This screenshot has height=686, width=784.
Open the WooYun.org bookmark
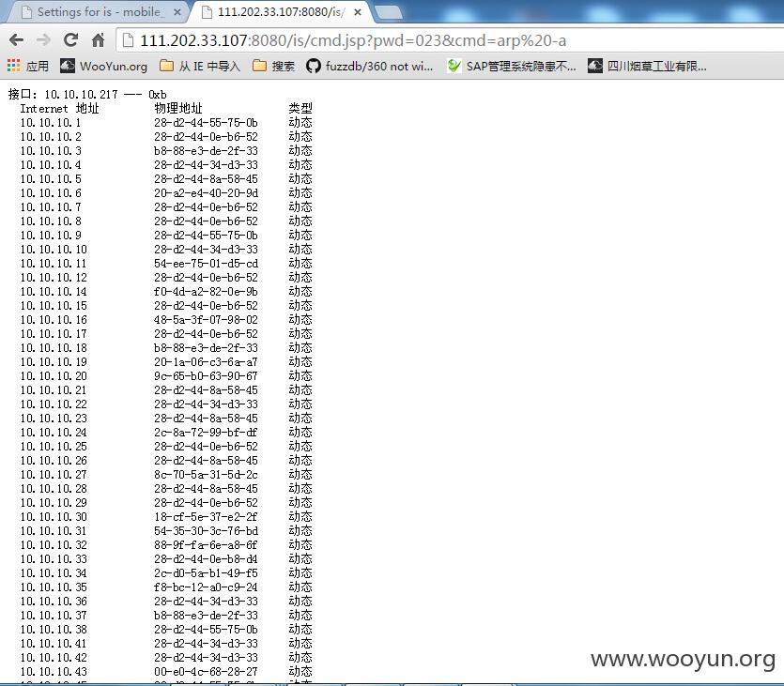coord(103,66)
